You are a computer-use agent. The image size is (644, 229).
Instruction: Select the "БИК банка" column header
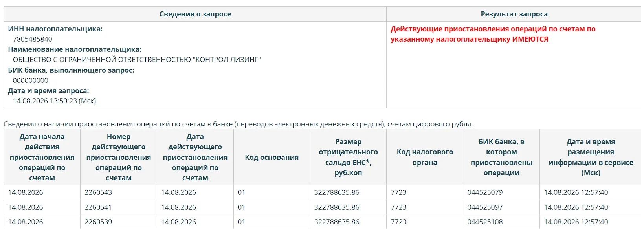[501, 157]
